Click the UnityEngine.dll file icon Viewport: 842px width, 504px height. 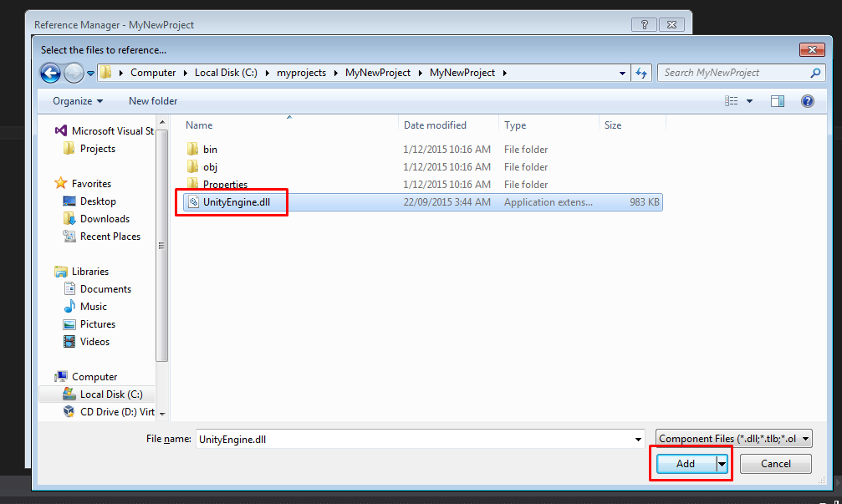click(x=193, y=202)
